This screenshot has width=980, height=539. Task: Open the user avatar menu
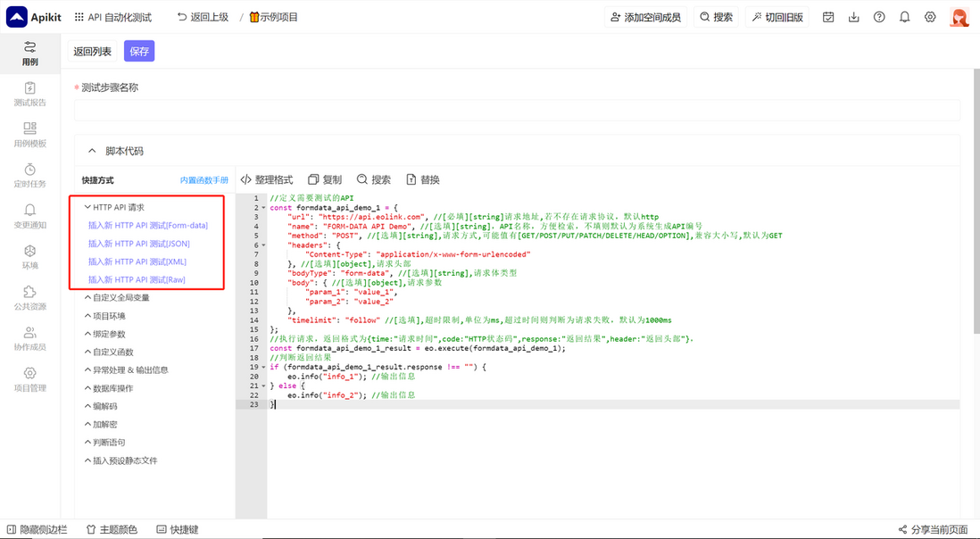[x=959, y=18]
